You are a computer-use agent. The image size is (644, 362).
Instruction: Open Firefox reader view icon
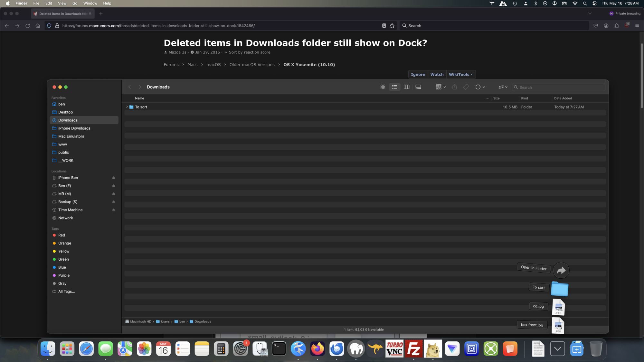point(384,26)
